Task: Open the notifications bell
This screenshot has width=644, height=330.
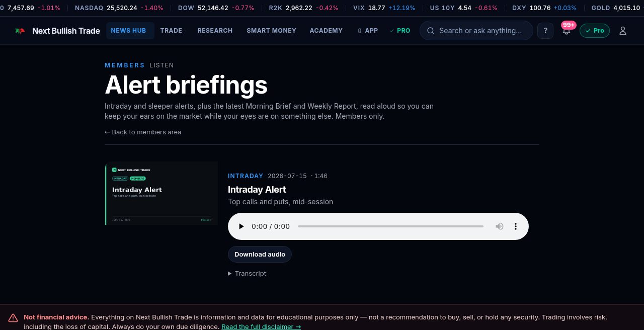Action: 567,31
